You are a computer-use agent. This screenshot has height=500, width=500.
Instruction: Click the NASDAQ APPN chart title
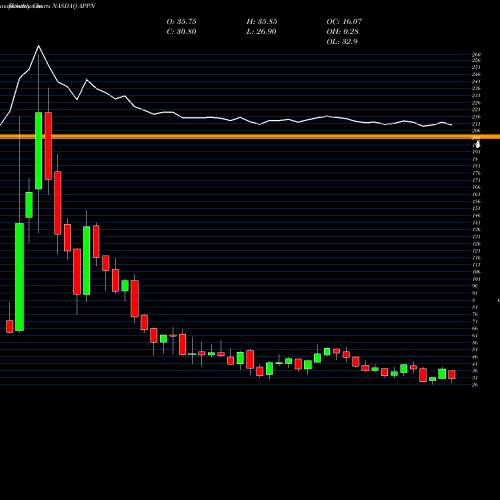pos(47,6)
